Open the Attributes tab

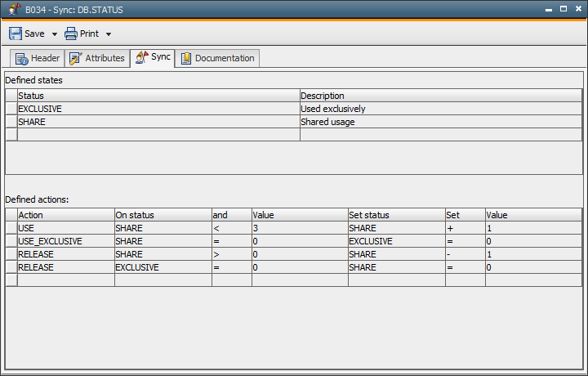[x=97, y=58]
